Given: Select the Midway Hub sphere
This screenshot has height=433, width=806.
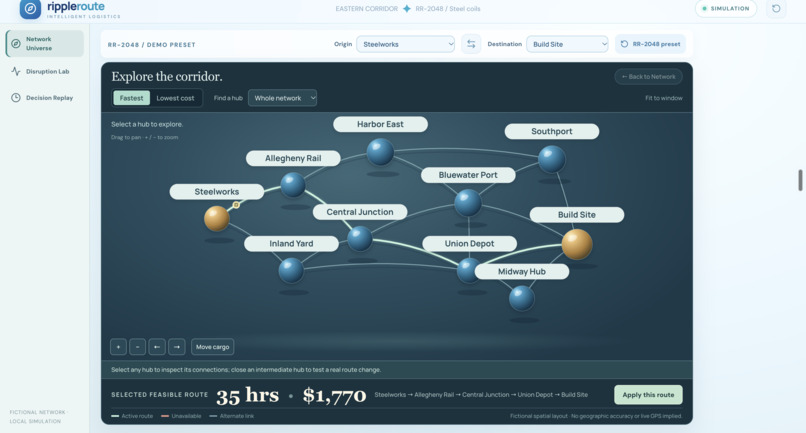Looking at the screenshot, I should (x=522, y=299).
